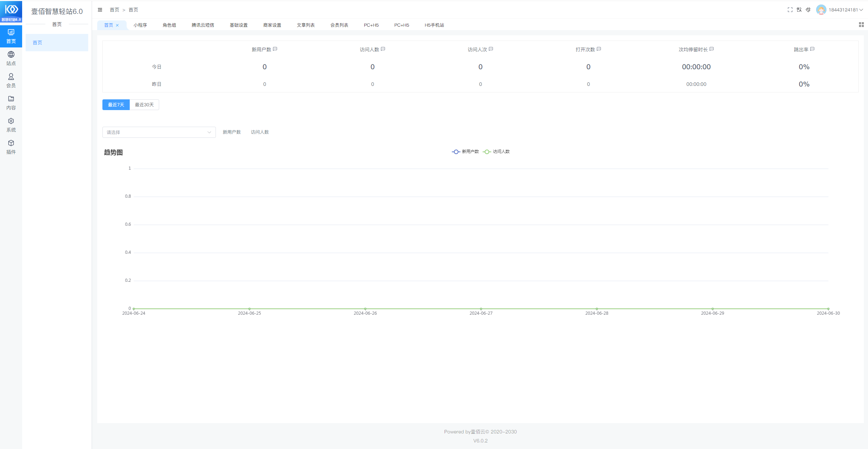Viewport: 868px width, 449px height.
Task: Switch to the 会员列表 tab
Action: click(x=339, y=25)
